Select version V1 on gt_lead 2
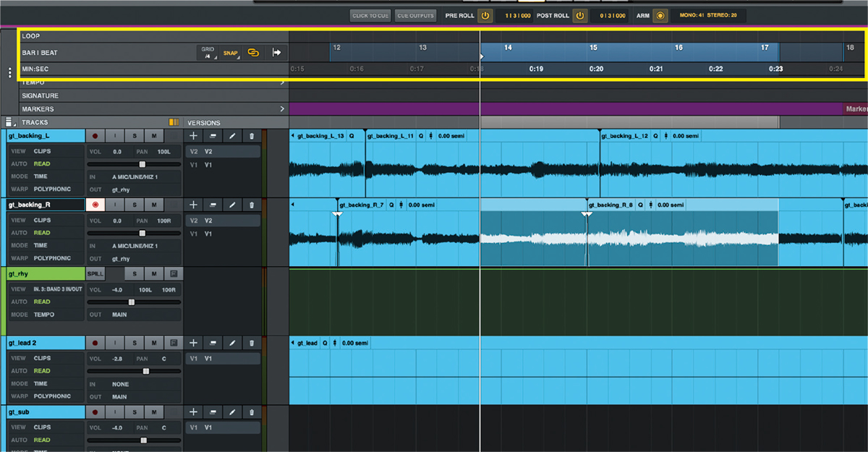This screenshot has height=452, width=868. point(223,358)
